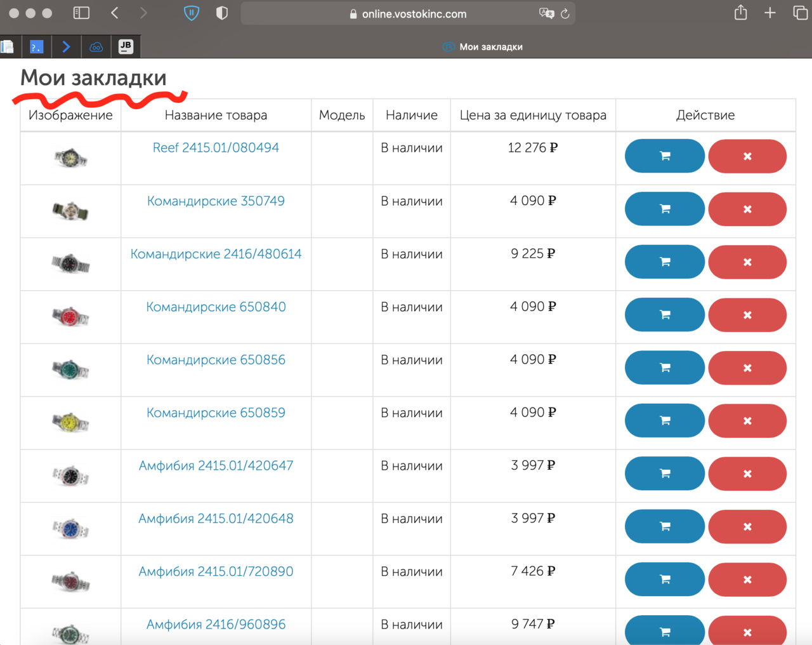
Task: Add Командирские 2416/480614 to cart
Action: [664, 262]
